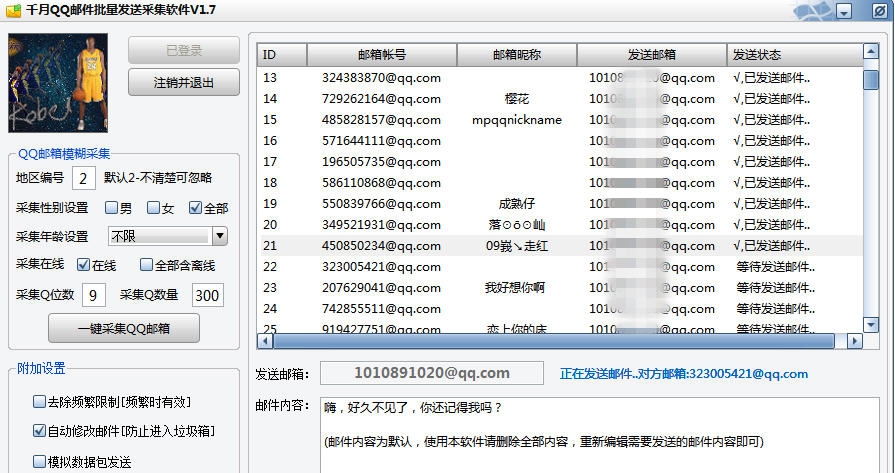Image resolution: width=895 pixels, height=473 pixels.
Task: Select row 485828157@qq.com
Action: tap(562, 120)
